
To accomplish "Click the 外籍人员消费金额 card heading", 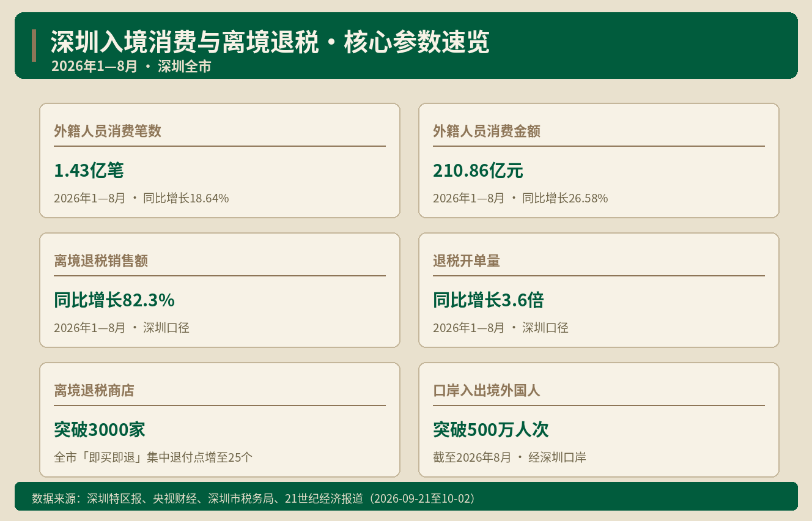I will pyautogui.click(x=487, y=131).
